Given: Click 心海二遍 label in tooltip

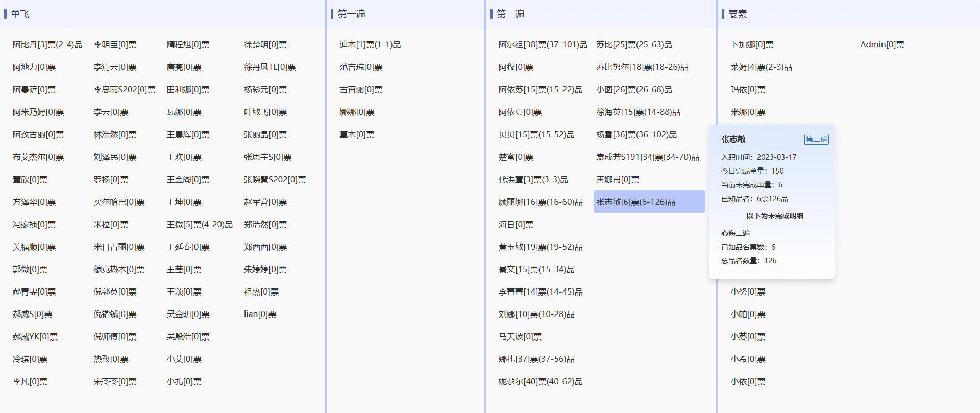Looking at the screenshot, I should point(735,233).
